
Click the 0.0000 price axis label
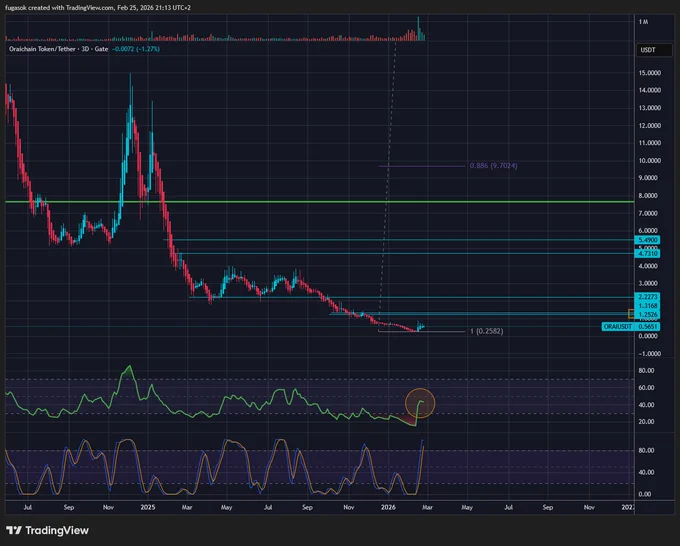[650, 336]
